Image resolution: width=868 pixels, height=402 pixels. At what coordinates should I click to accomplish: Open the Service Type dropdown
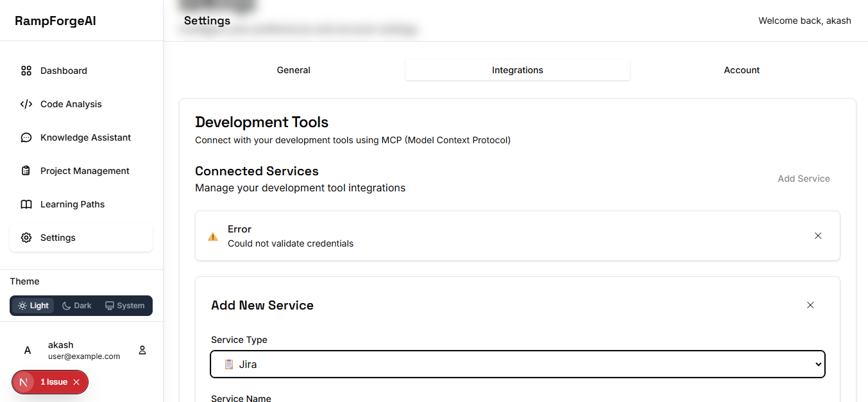[518, 364]
